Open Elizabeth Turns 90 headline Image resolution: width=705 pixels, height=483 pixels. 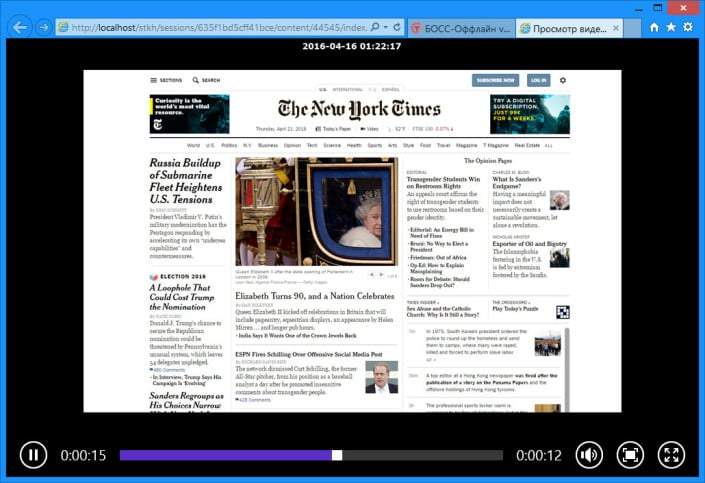(x=315, y=296)
